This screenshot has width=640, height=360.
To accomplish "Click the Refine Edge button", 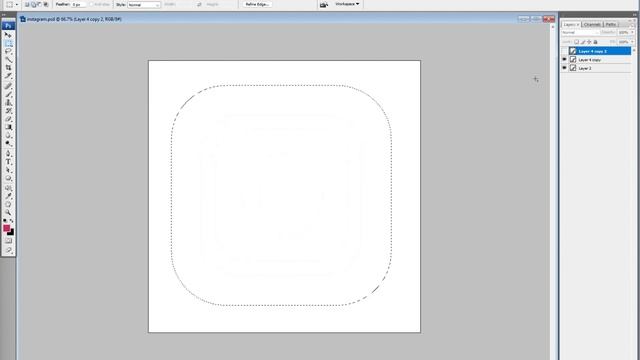I will (x=257, y=4).
